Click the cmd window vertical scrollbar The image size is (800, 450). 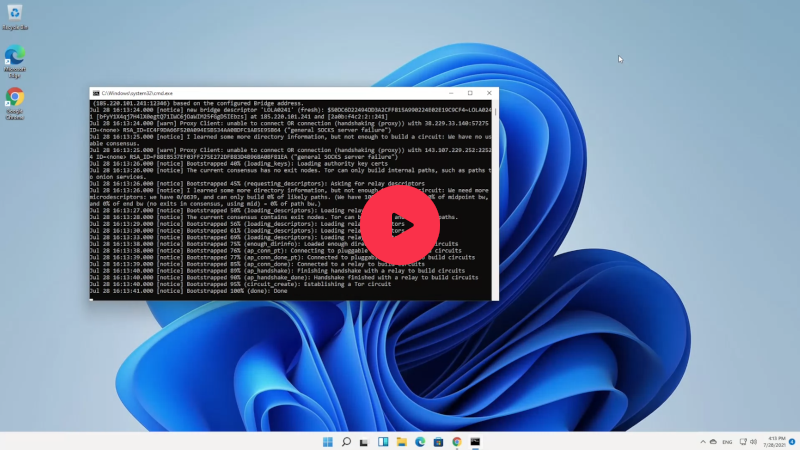[x=494, y=200]
